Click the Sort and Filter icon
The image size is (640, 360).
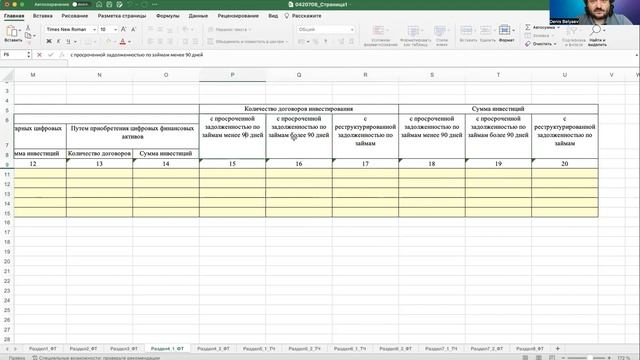pyautogui.click(x=572, y=31)
